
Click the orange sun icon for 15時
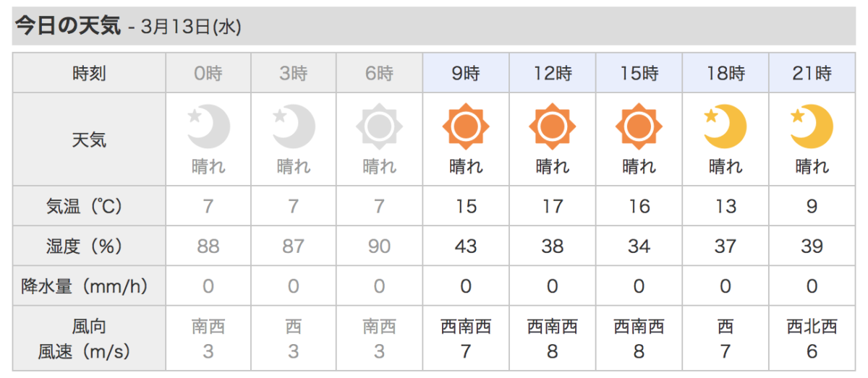[639, 127]
